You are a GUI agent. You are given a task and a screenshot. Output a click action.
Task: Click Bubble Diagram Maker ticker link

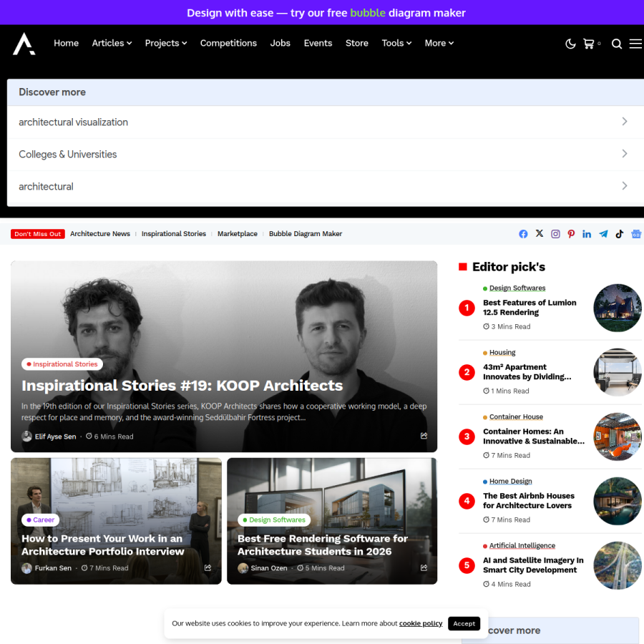(x=305, y=234)
